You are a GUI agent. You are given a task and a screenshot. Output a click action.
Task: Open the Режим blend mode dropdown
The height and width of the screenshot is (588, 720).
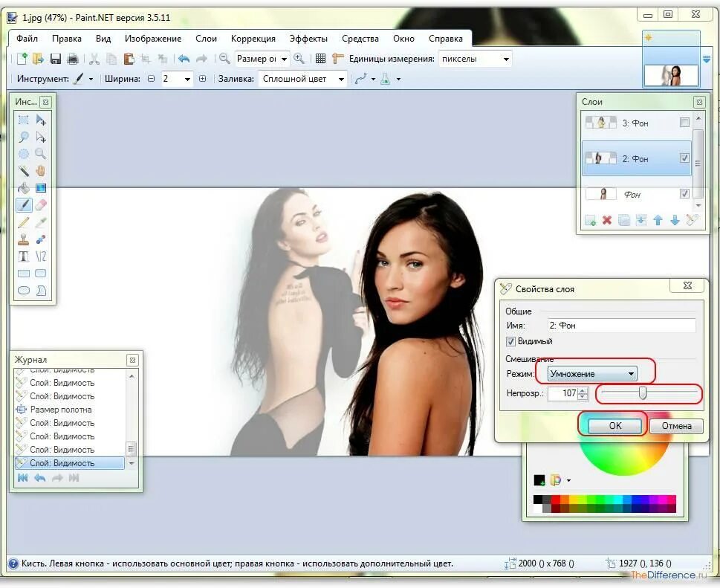click(591, 374)
